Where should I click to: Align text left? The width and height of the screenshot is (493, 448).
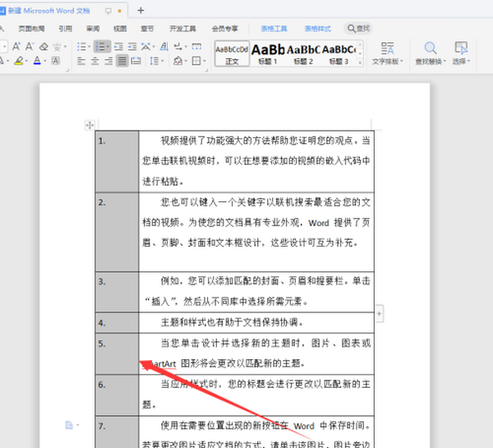81,60
